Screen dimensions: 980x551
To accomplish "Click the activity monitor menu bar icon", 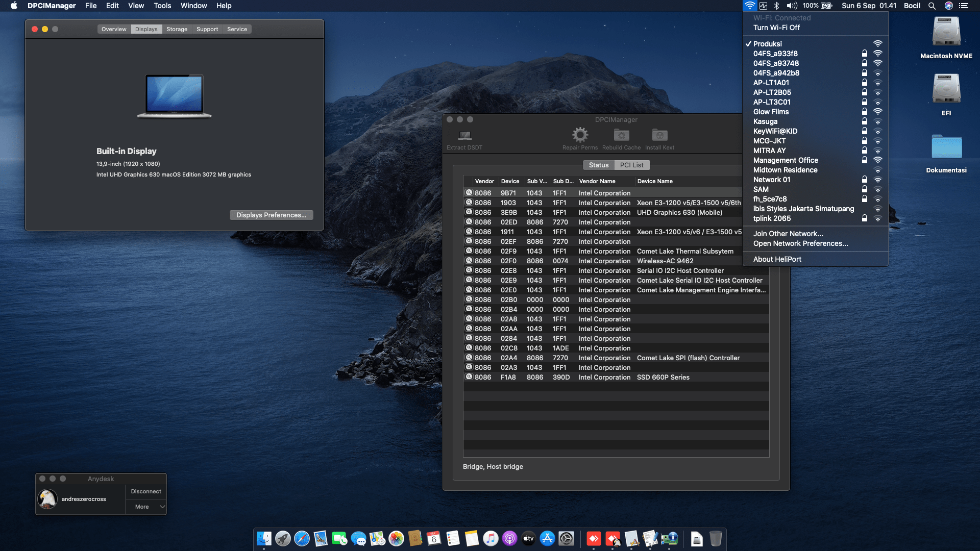I will click(x=763, y=6).
